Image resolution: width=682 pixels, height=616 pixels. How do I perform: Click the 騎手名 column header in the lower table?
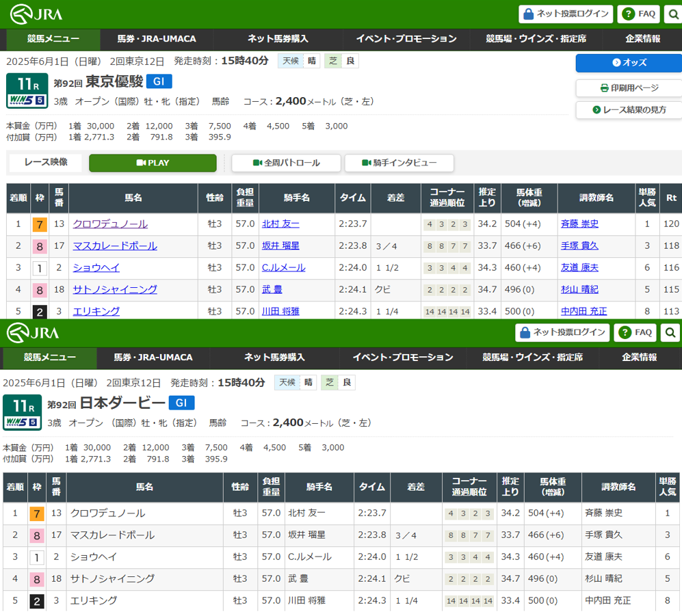(x=319, y=487)
